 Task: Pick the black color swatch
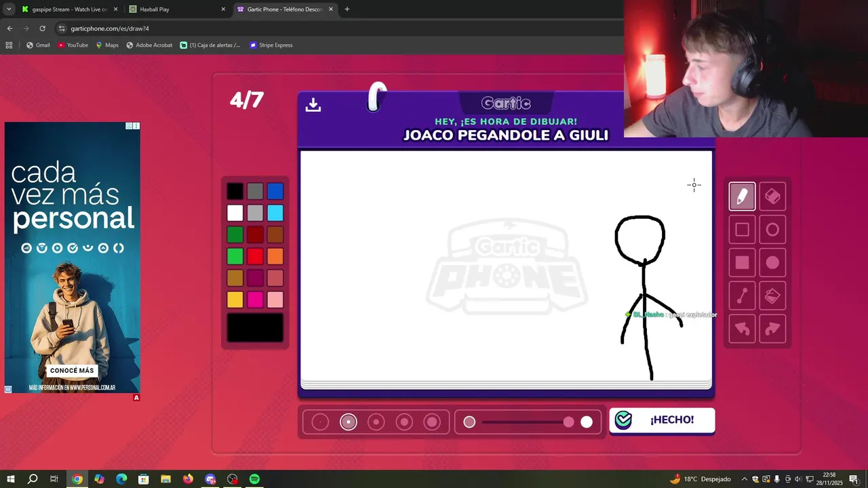pyautogui.click(x=235, y=191)
